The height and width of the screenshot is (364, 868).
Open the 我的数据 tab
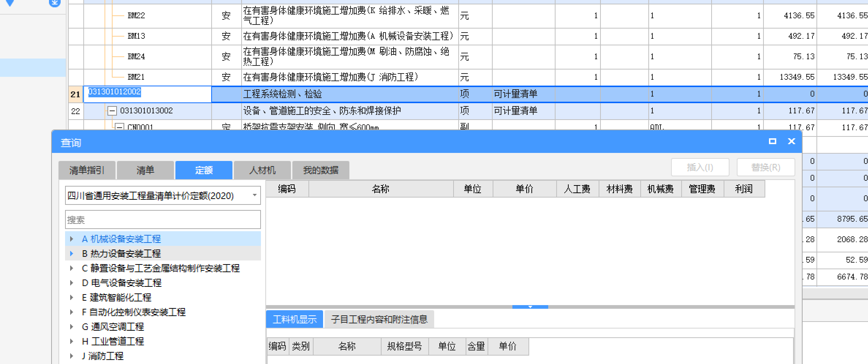[x=321, y=170]
